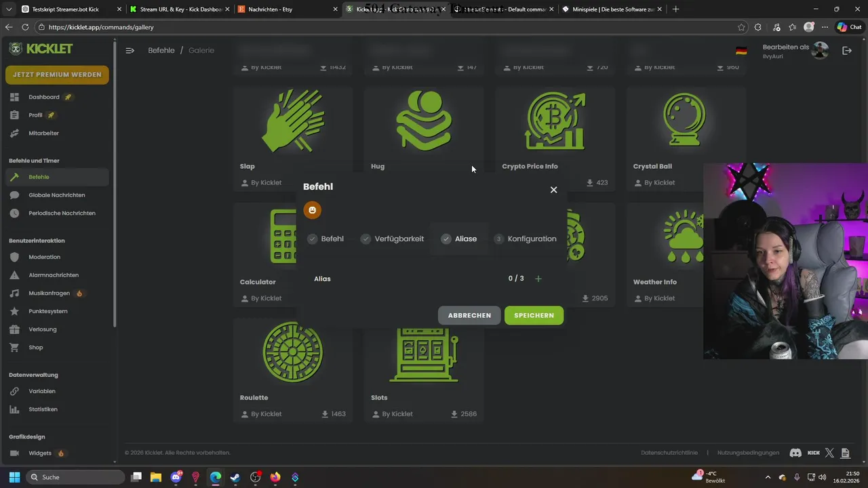Open Dashboard in the sidebar
This screenshot has width=868, height=488.
pyautogui.click(x=44, y=97)
